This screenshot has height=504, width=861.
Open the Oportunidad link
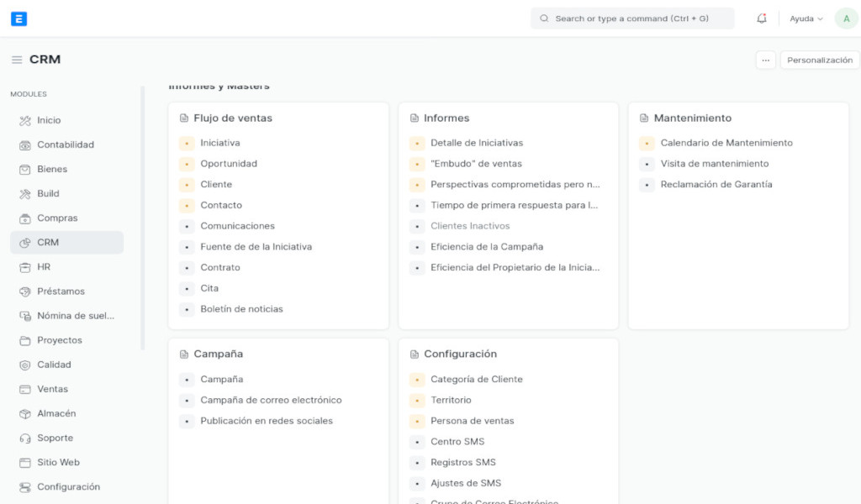click(x=229, y=164)
